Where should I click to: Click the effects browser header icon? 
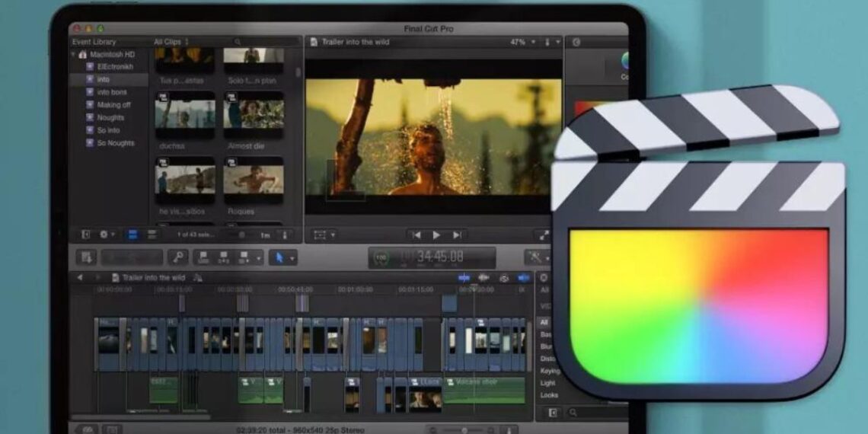point(544,277)
